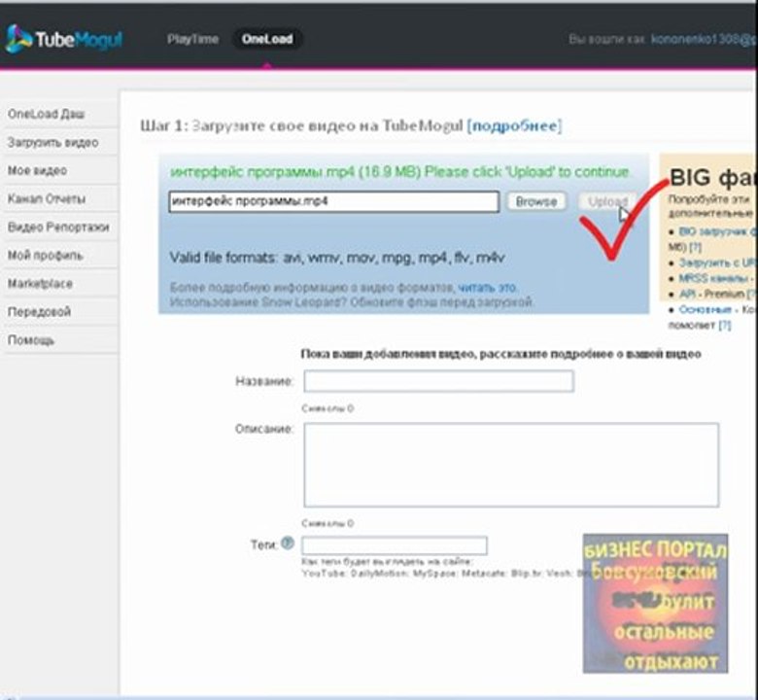758x700 pixels.
Task: Select the OneLoad tab
Action: click(267, 39)
